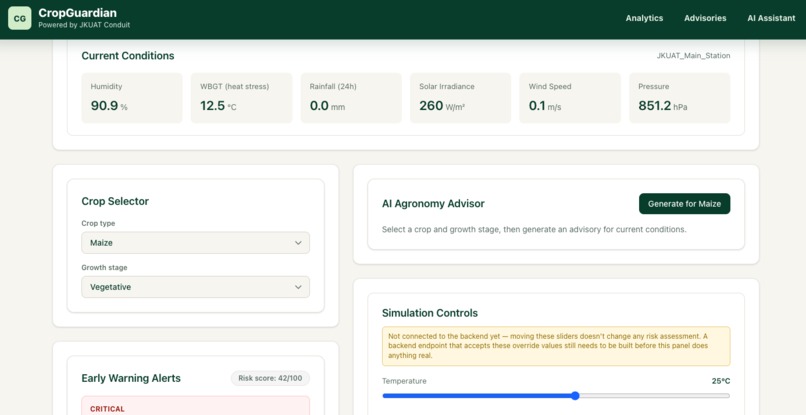Click the Solar Irradiance 260 W/m² value
This screenshot has height=415, width=806.
[x=442, y=106]
